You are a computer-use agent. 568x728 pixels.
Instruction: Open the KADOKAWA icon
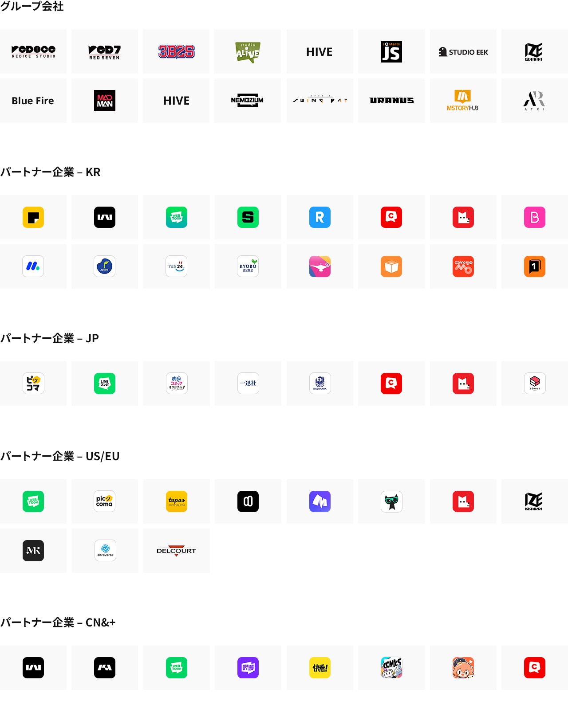point(320,384)
